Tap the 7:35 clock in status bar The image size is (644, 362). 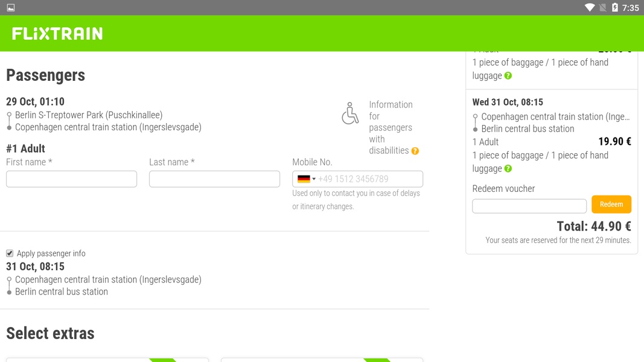631,8
